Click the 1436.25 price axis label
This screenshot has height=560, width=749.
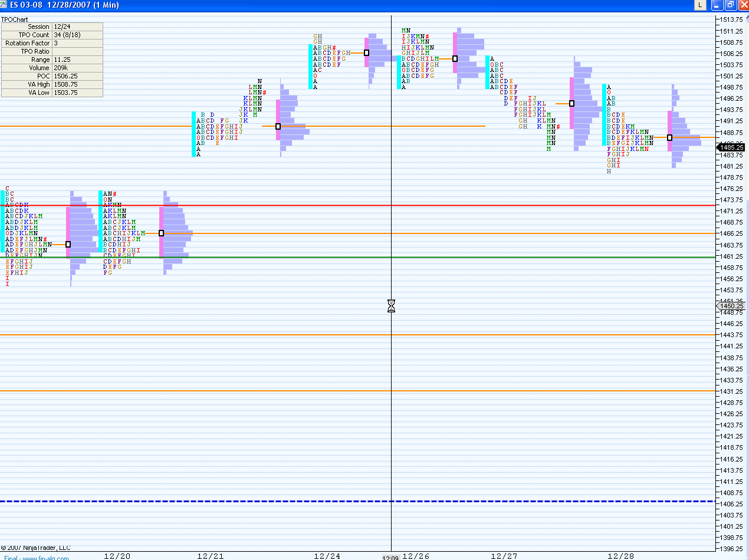[x=730, y=368]
